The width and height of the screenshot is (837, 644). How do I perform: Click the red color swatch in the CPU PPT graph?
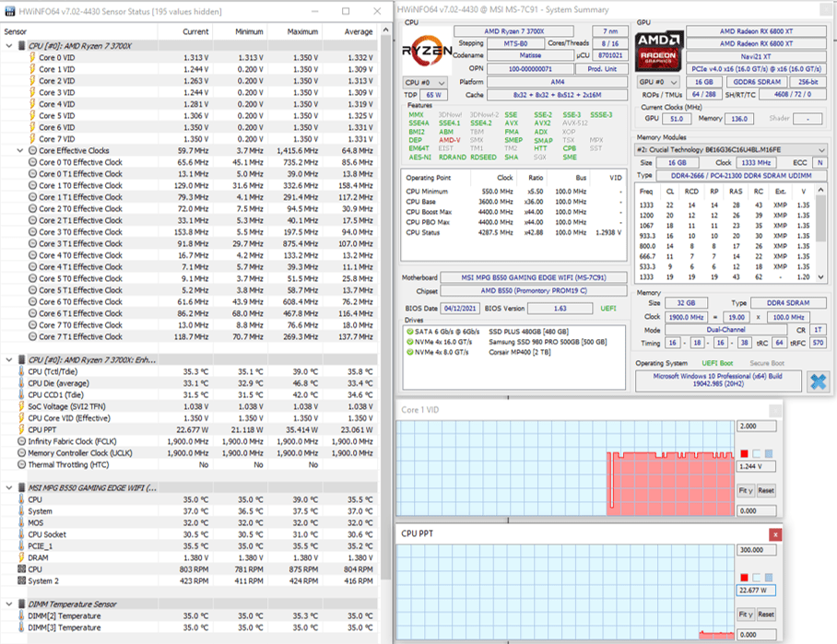(744, 578)
